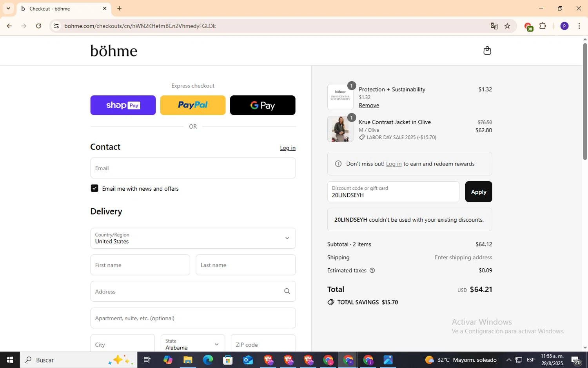
Task: Click the Last name field
Action: (245, 265)
